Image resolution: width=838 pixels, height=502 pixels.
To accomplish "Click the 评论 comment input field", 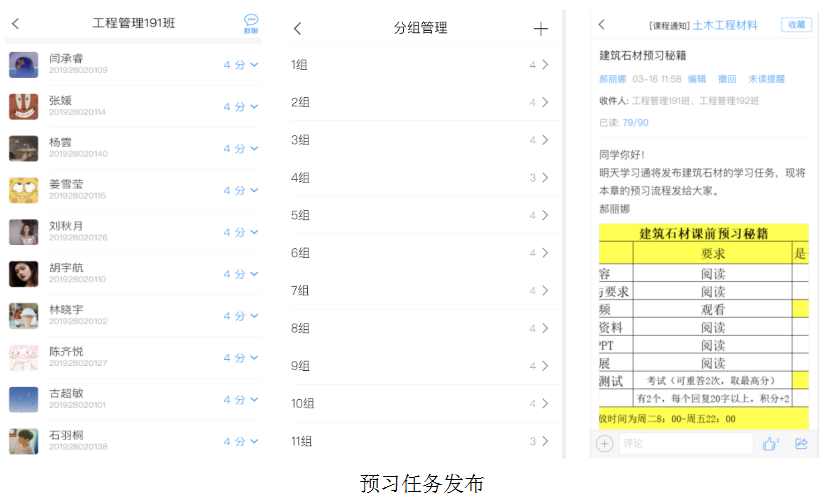I will point(685,443).
